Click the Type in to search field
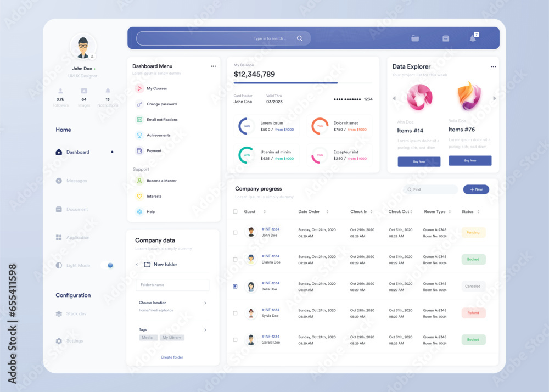549x392 pixels. point(223,38)
